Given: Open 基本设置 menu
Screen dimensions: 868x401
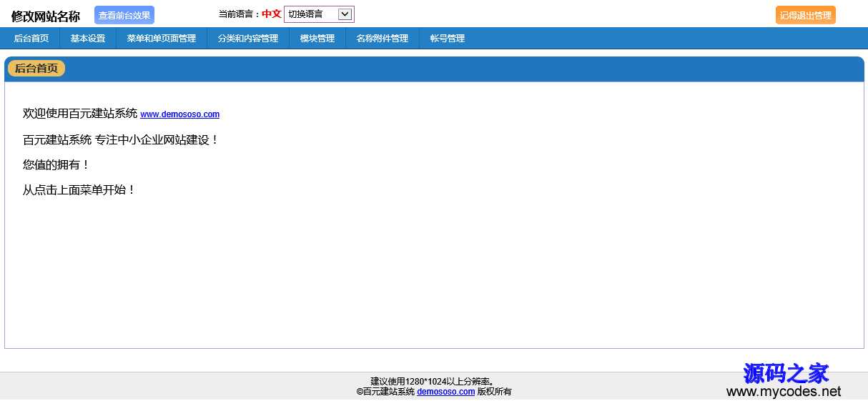Looking at the screenshot, I should [88, 39].
